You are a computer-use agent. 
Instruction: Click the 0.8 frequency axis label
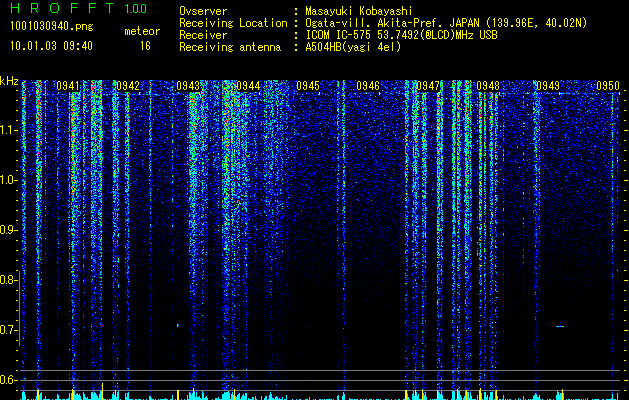(x=8, y=280)
